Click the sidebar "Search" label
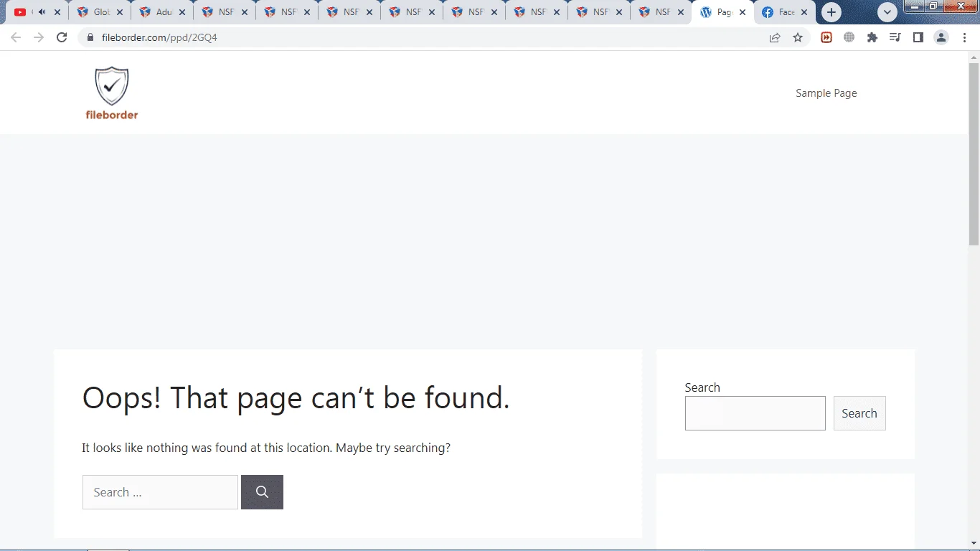The height and width of the screenshot is (551, 980). [702, 387]
